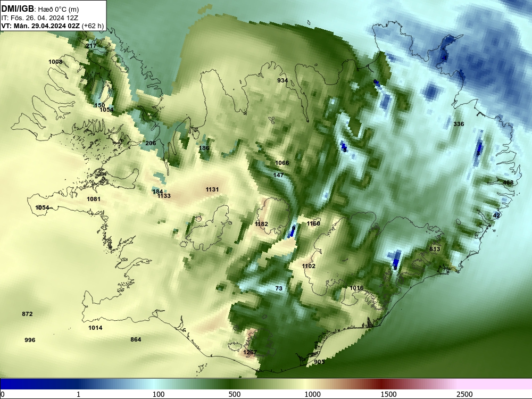Viewport: 532px width, 399px height.
Task: Click the 1267 height label
Action: (250, 352)
